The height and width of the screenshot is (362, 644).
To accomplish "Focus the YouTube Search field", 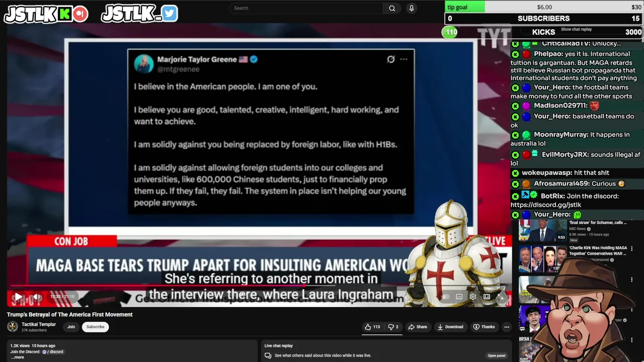I will click(x=306, y=8).
